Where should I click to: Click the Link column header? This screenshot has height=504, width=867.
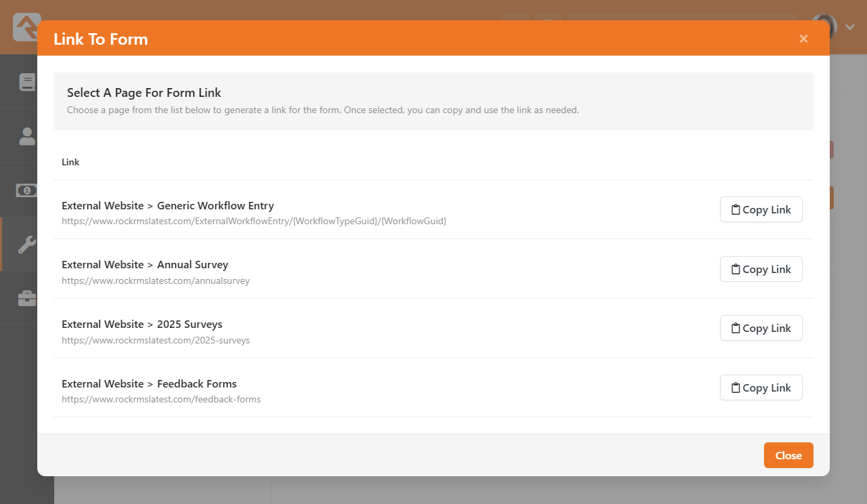(x=70, y=163)
